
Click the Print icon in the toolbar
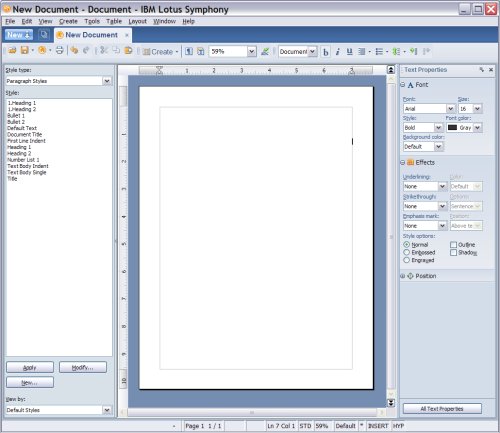pos(59,51)
